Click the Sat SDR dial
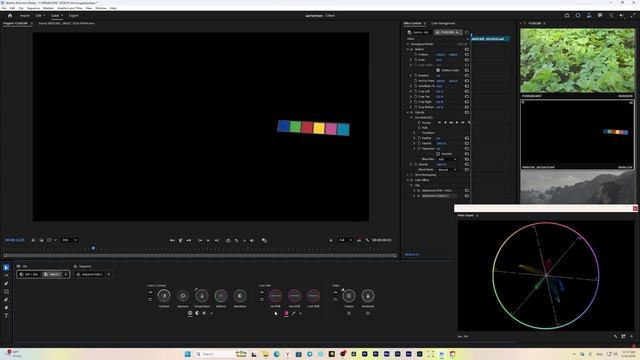 [x=276, y=296]
